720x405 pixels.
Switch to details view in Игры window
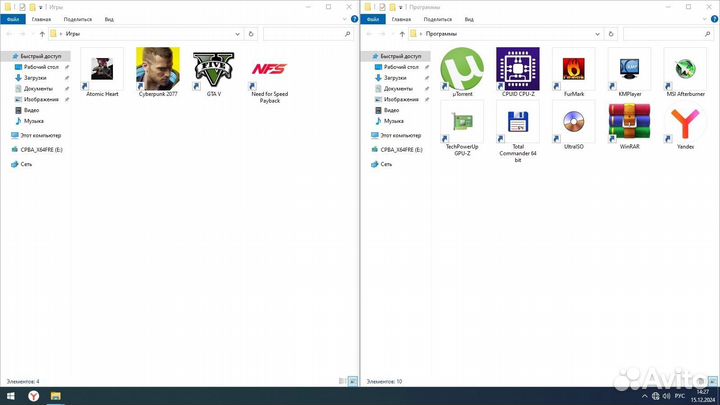click(x=342, y=381)
